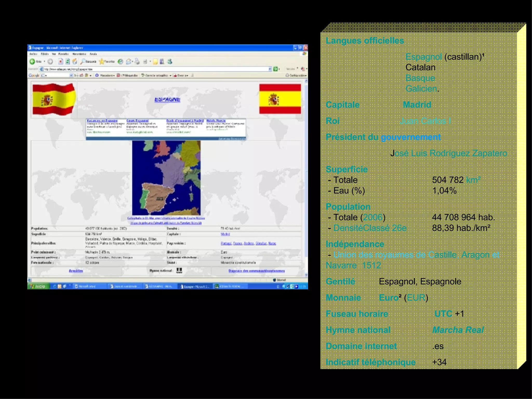Open the History clock icon

pyautogui.click(x=120, y=62)
